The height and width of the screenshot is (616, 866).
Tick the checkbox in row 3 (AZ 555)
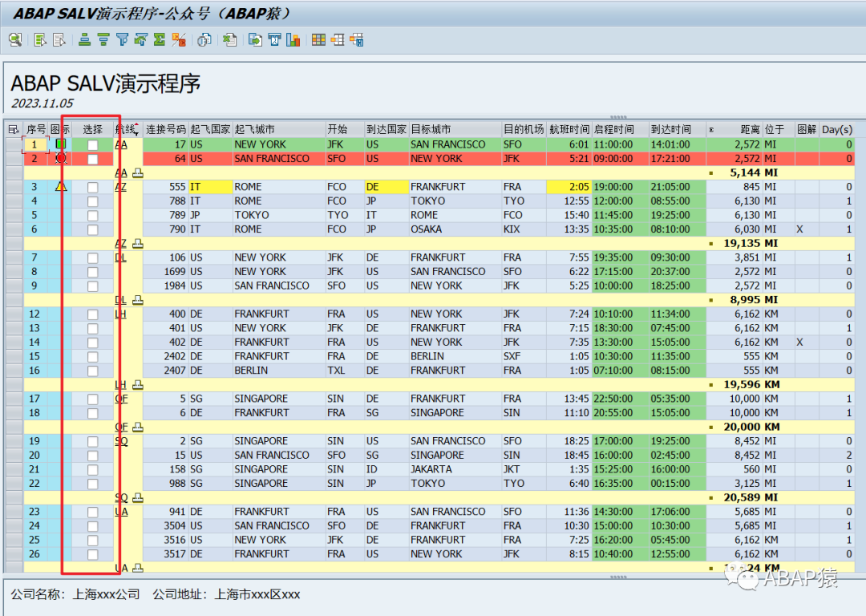tap(93, 187)
